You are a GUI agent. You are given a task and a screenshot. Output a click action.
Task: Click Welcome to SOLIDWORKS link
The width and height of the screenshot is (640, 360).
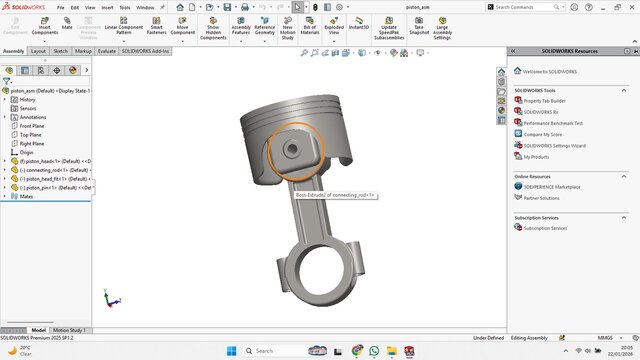pos(550,71)
